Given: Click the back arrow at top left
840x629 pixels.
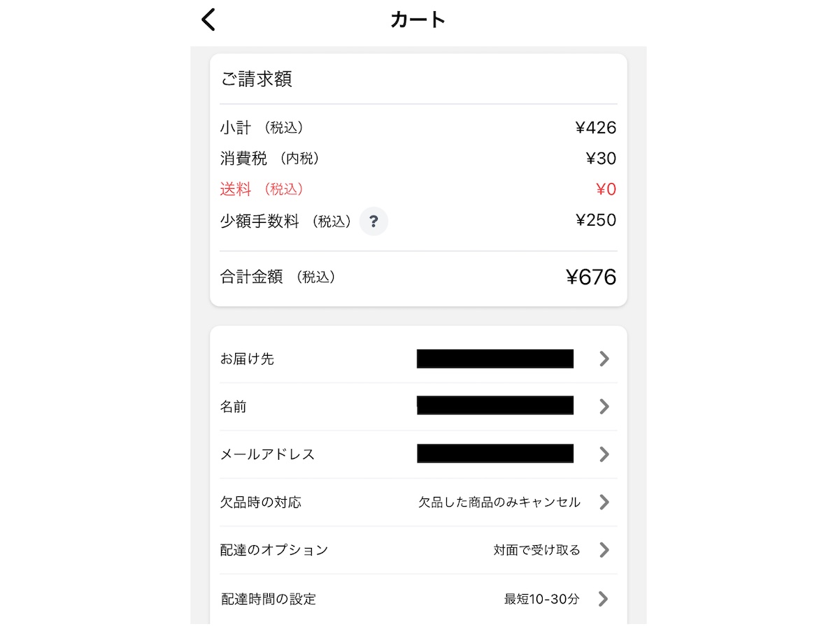Looking at the screenshot, I should pos(208,20).
